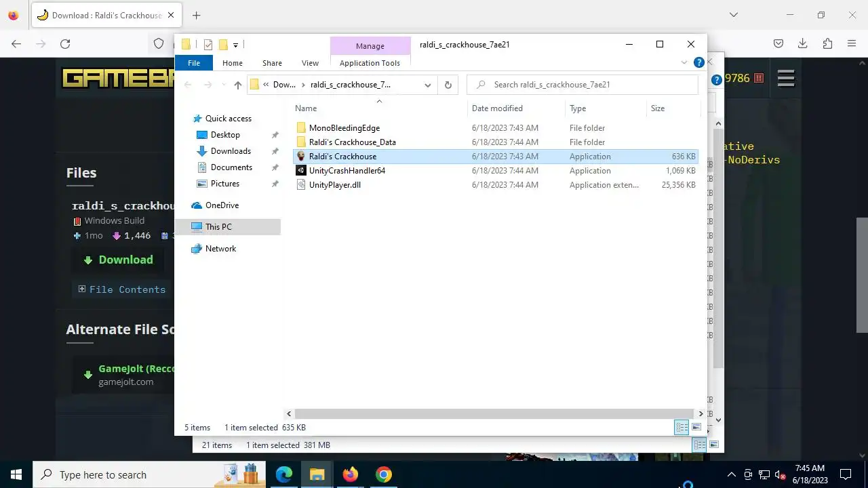Image resolution: width=868 pixels, height=488 pixels.
Task: Show hidden system tray icons
Action: (731, 474)
